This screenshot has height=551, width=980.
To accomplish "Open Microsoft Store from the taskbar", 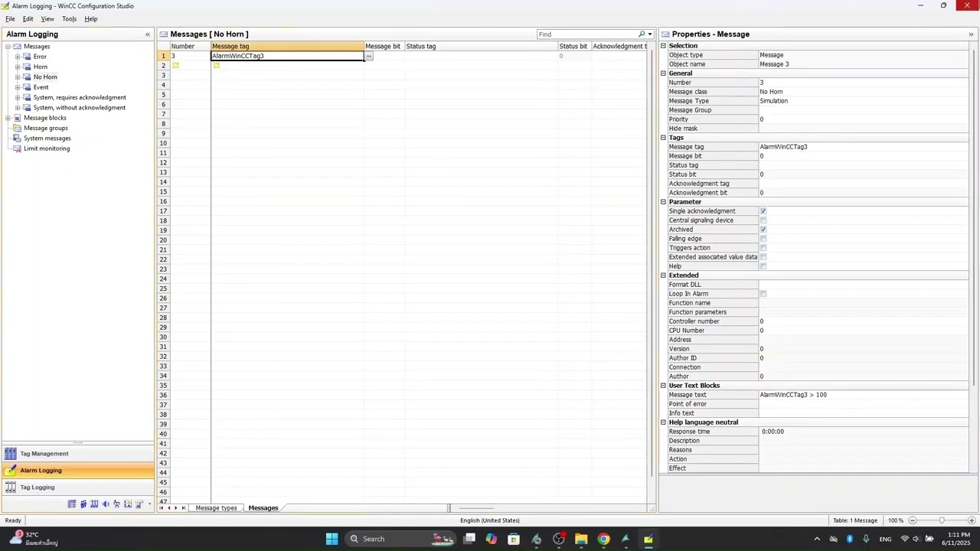I will 514,539.
